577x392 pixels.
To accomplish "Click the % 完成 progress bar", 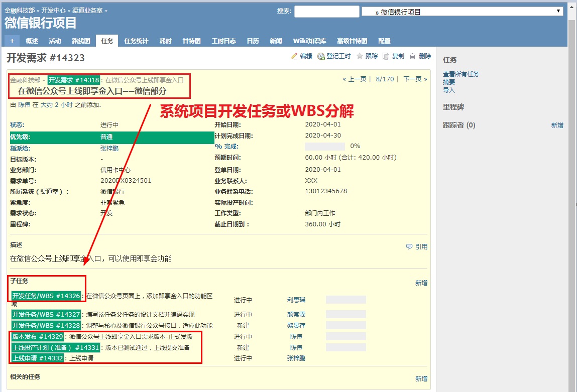I will click(x=325, y=147).
